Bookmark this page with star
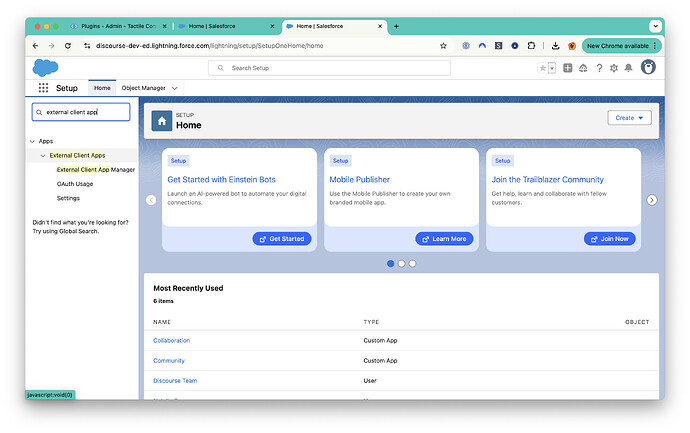Screen dimensions: 690x433 click(x=443, y=46)
